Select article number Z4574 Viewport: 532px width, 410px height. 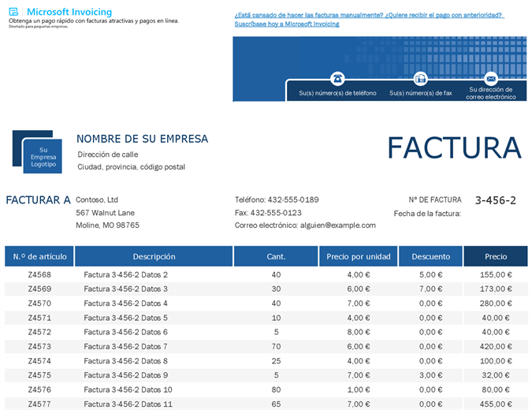pyautogui.click(x=39, y=361)
